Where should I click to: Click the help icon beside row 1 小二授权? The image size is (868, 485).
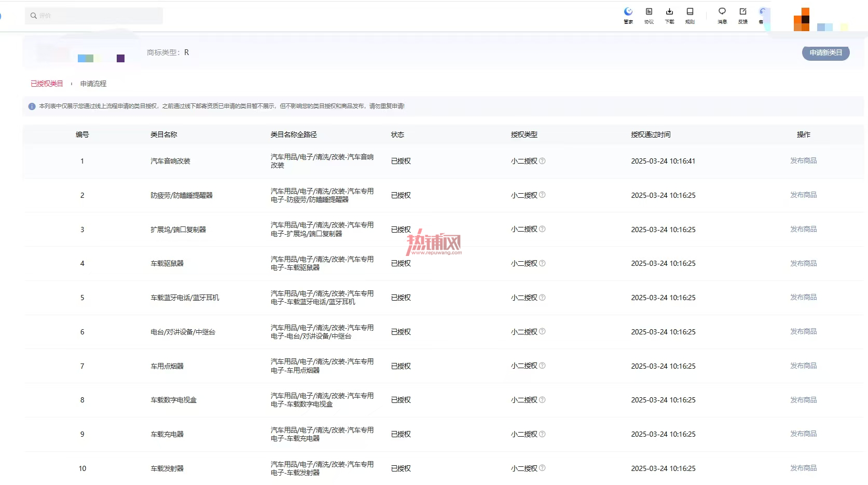(x=542, y=161)
